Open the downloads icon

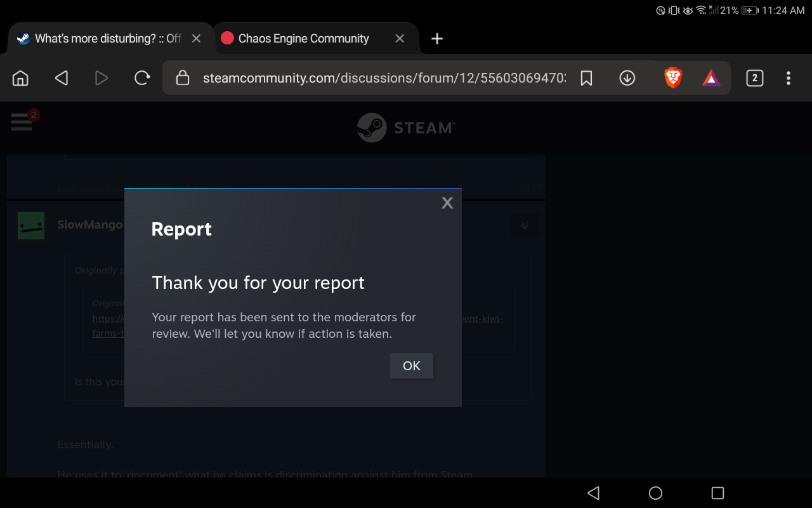click(627, 78)
